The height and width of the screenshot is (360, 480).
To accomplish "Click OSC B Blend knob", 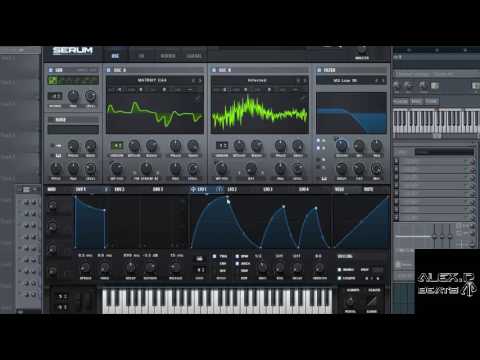I will (256, 146).
